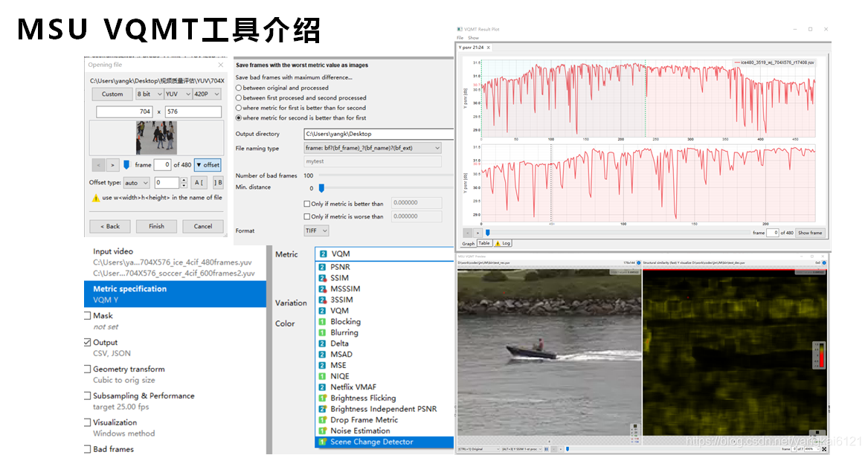The height and width of the screenshot is (455, 868).
Task: Click the Blurring metric icon
Action: [322, 332]
